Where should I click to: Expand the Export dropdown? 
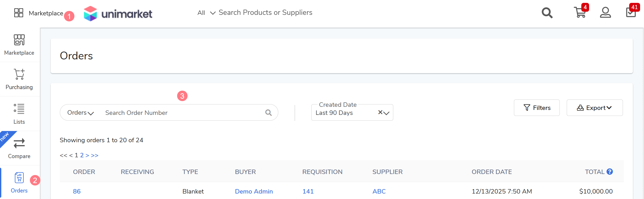click(595, 108)
